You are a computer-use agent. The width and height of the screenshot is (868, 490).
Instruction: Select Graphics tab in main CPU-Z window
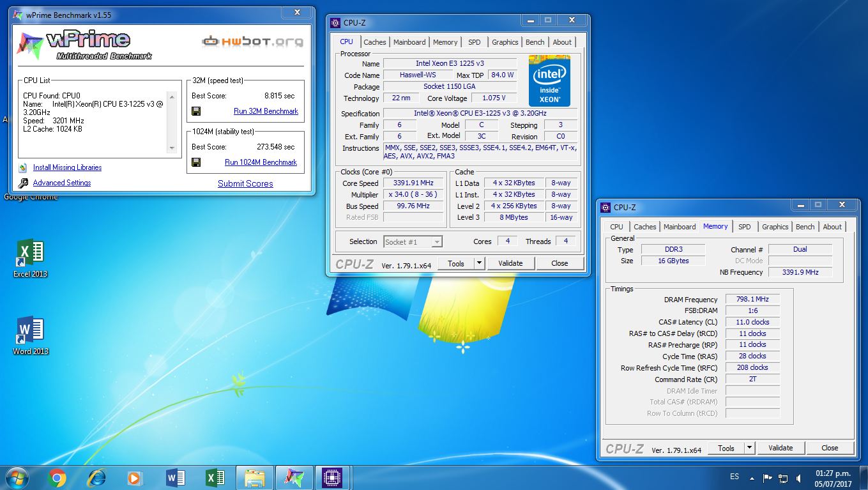[505, 42]
